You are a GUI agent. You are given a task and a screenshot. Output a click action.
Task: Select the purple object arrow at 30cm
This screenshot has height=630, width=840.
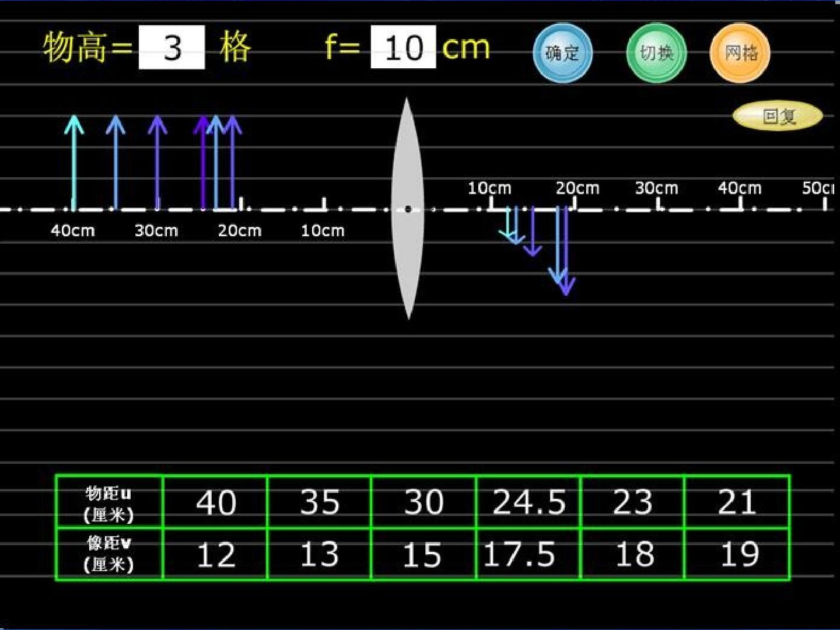157,162
